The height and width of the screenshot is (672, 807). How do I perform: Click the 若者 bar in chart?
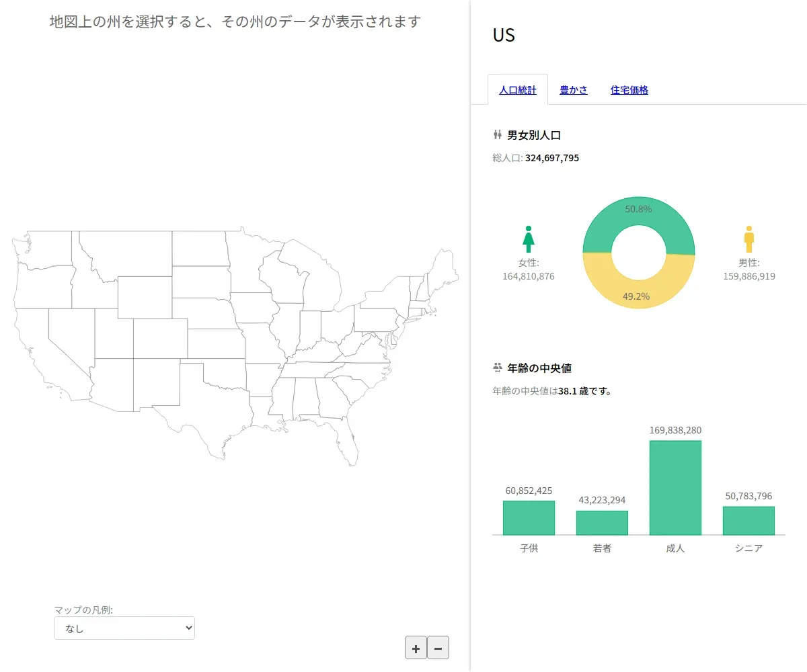[x=602, y=523]
